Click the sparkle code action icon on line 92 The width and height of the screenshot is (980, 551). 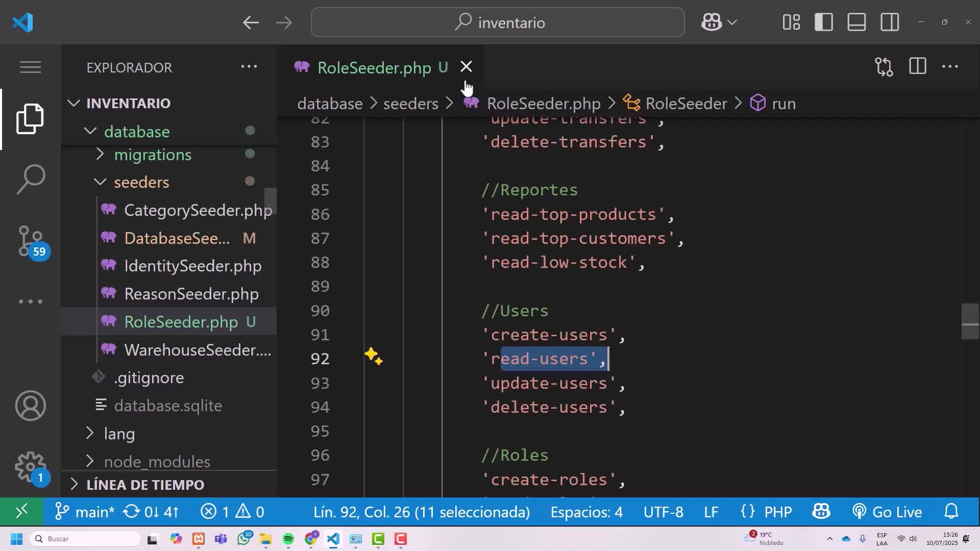click(x=374, y=357)
